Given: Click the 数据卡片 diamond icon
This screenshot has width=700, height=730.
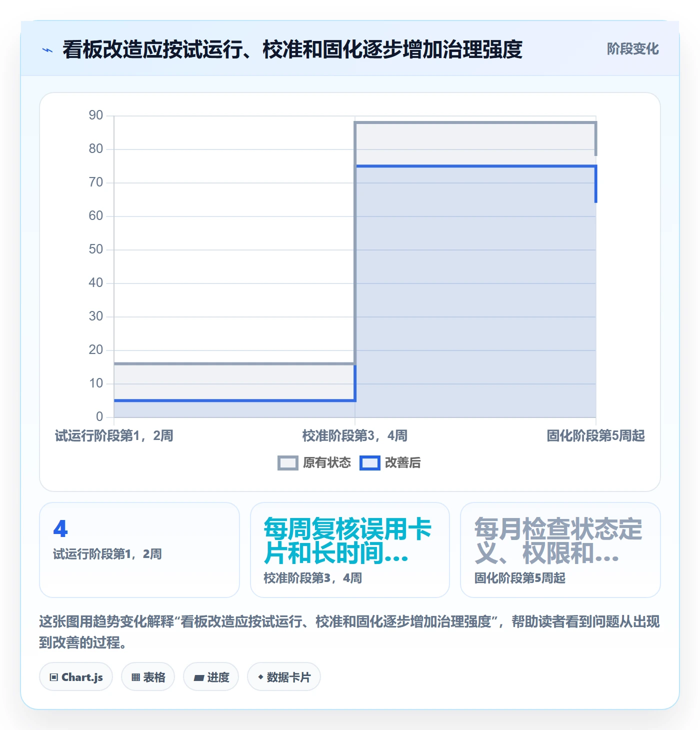Looking at the screenshot, I should 260,677.
